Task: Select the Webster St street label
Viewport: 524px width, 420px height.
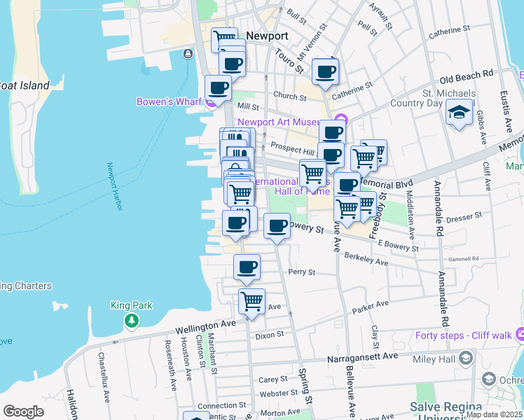Action: (x=279, y=393)
